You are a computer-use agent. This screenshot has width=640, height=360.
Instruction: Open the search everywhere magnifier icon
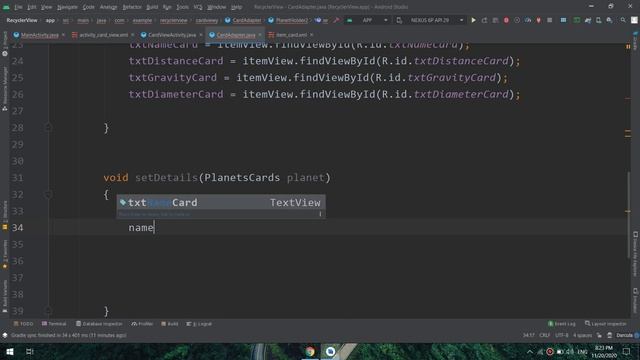pos(623,20)
